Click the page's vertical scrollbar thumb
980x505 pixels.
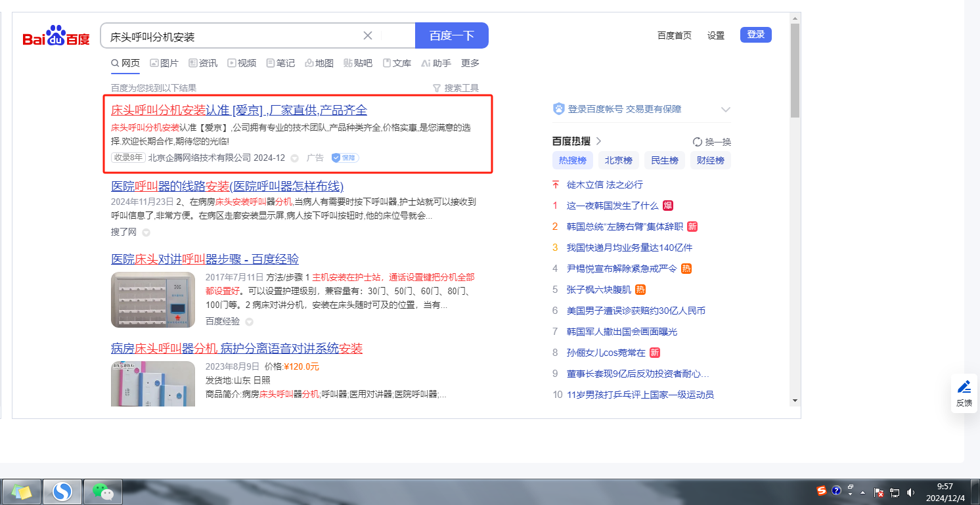pos(795,72)
